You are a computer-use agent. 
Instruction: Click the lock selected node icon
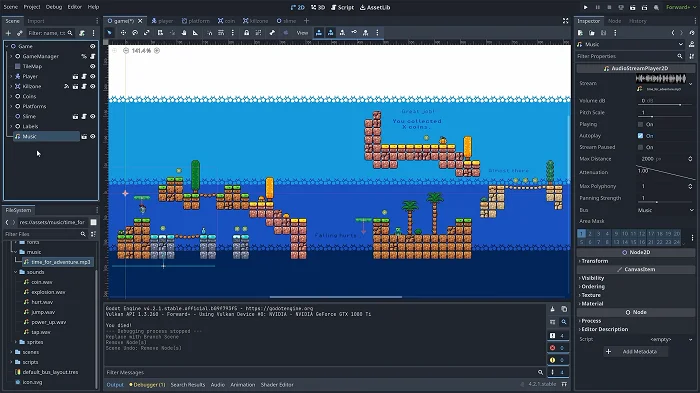point(246,33)
